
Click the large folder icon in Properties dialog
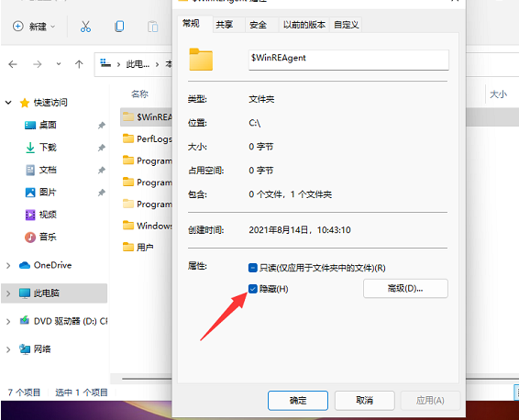click(201, 60)
